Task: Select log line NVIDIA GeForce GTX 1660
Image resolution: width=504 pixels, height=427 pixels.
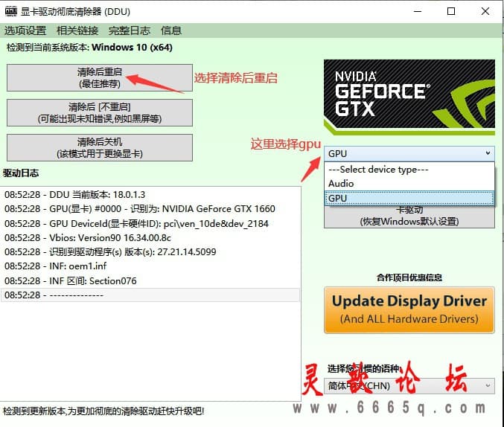Action: click(150, 209)
